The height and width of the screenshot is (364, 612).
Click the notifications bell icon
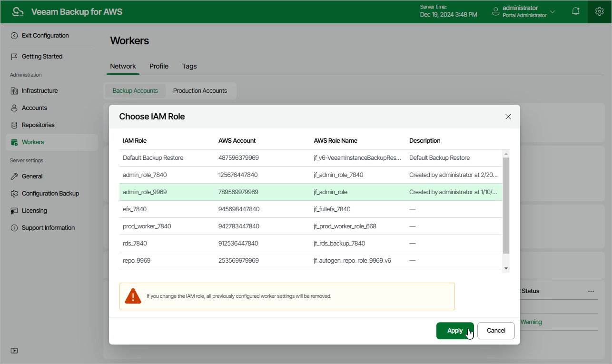click(576, 11)
